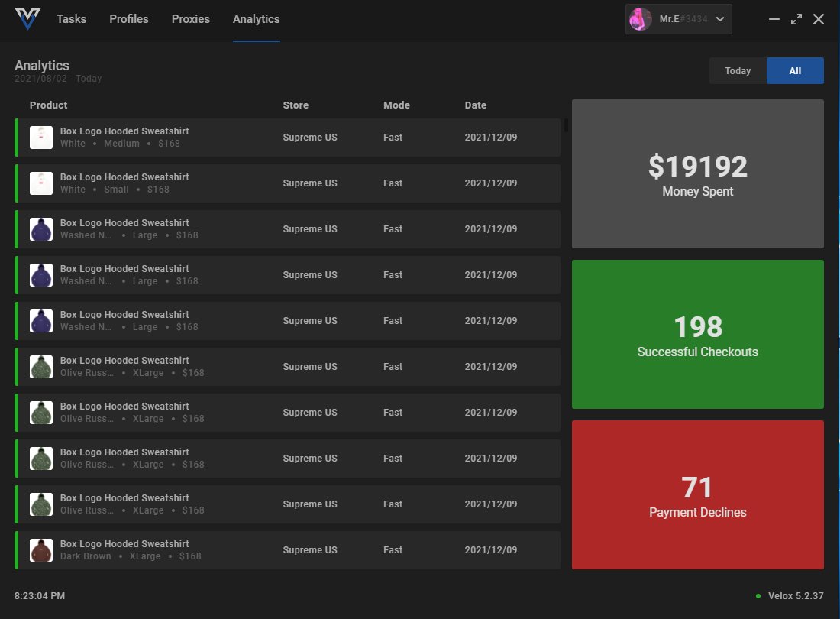This screenshot has height=619, width=840.
Task: Click the date in the Dark Brown row
Action: (491, 550)
